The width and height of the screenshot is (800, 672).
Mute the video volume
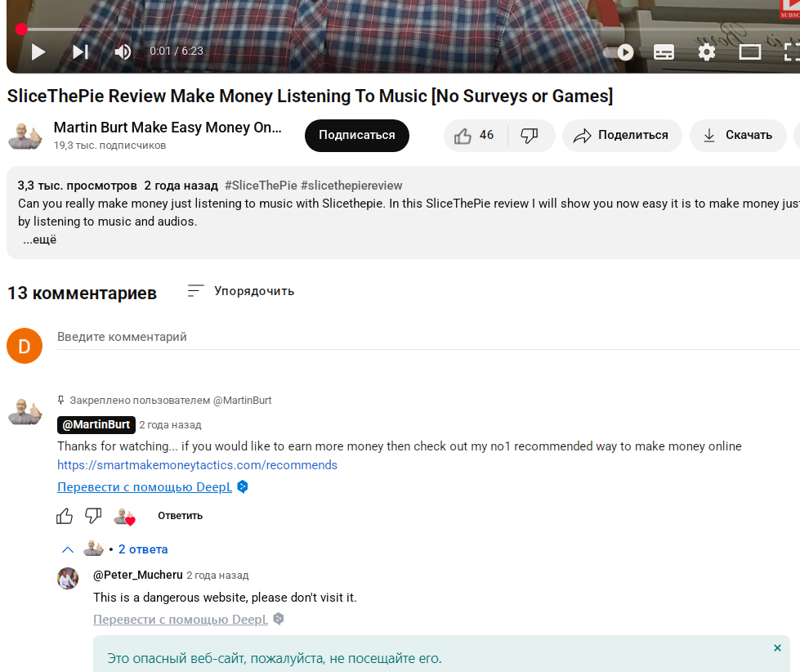123,52
